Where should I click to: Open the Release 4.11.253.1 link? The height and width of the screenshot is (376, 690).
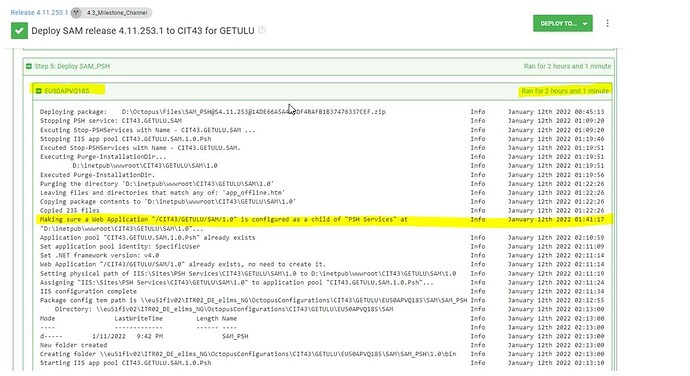39,12
